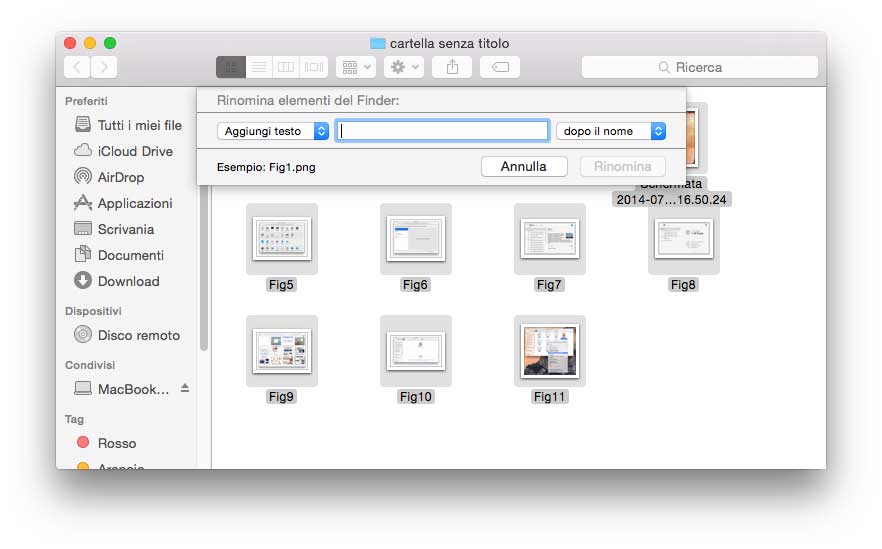882x549 pixels.
Task: Click the rename text input field
Action: (443, 131)
